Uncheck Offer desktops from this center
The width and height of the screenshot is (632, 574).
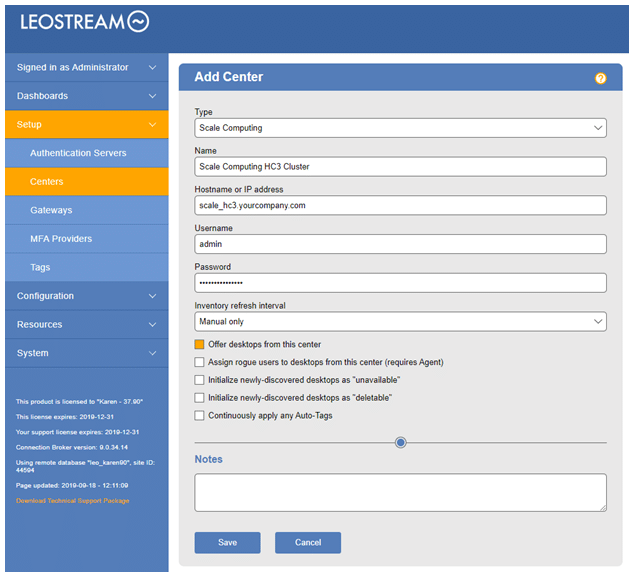point(199,344)
